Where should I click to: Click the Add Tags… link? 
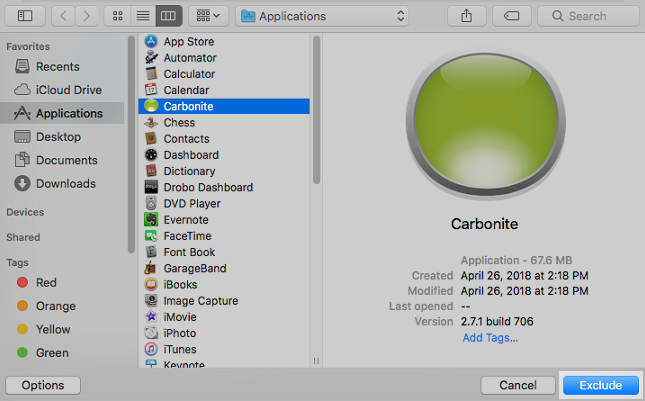[x=490, y=338]
